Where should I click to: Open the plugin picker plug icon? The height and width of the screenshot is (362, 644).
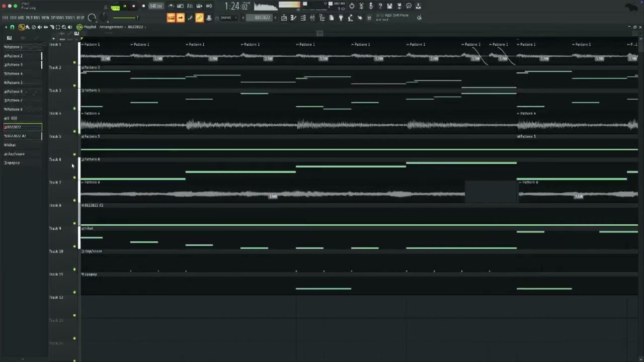pyautogui.click(x=341, y=18)
